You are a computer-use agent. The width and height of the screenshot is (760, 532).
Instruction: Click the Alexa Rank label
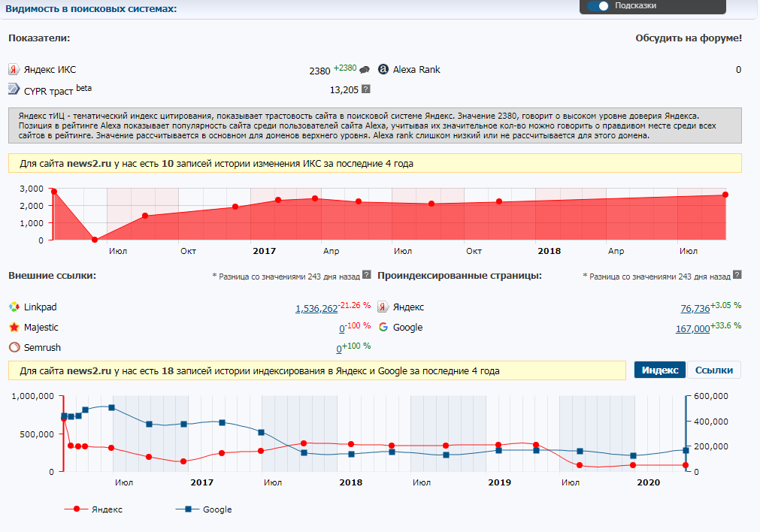pos(416,70)
